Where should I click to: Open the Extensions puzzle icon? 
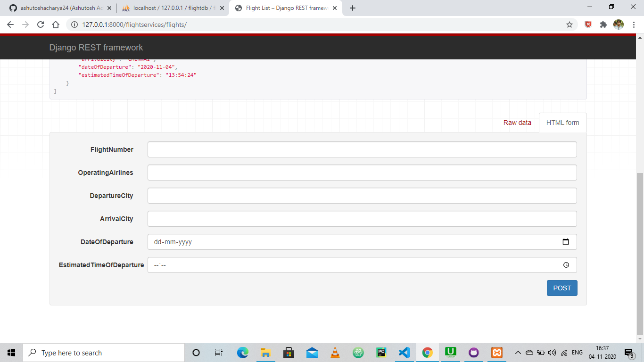(x=603, y=25)
